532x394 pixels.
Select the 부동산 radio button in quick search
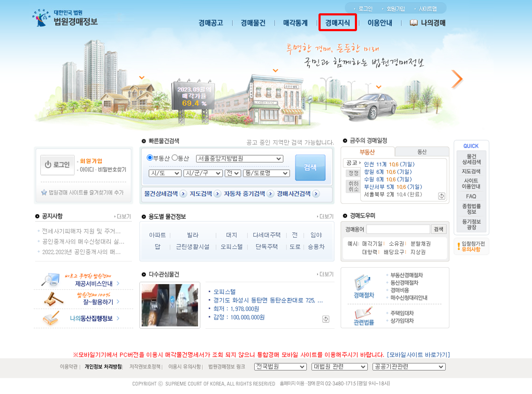click(x=150, y=158)
